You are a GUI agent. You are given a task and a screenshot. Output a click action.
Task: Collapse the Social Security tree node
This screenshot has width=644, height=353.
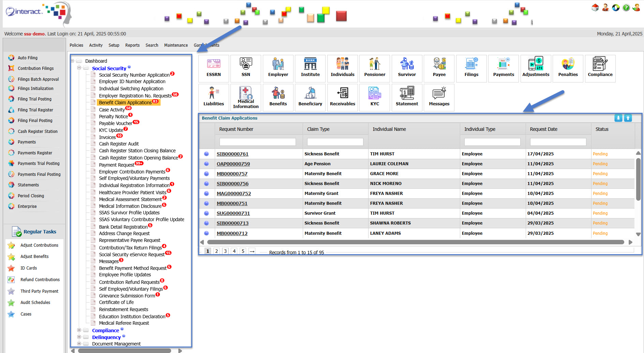pyautogui.click(x=79, y=68)
